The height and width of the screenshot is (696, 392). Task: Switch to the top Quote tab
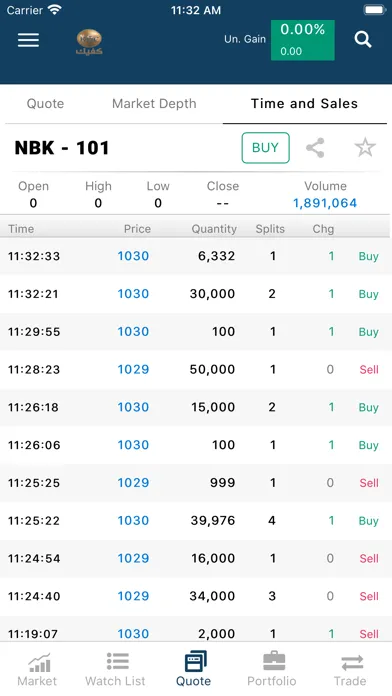45,104
